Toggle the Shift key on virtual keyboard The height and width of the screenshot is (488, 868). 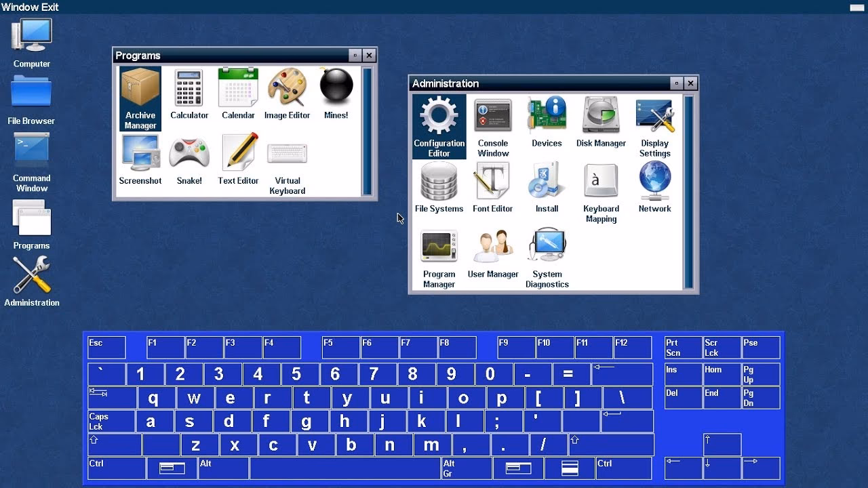(114, 445)
